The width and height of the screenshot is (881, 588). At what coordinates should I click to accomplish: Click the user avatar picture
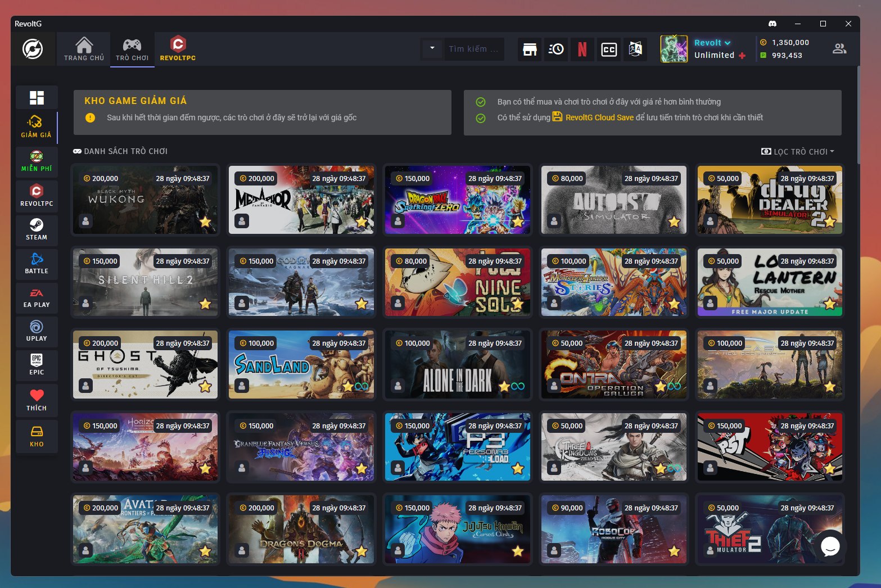point(674,49)
